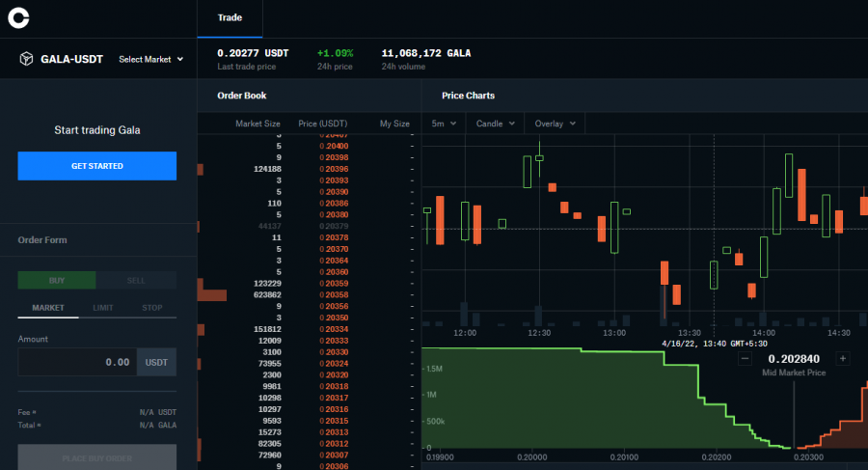This screenshot has height=470, width=868.
Task: Select order book price 0.20380
Action: (334, 215)
